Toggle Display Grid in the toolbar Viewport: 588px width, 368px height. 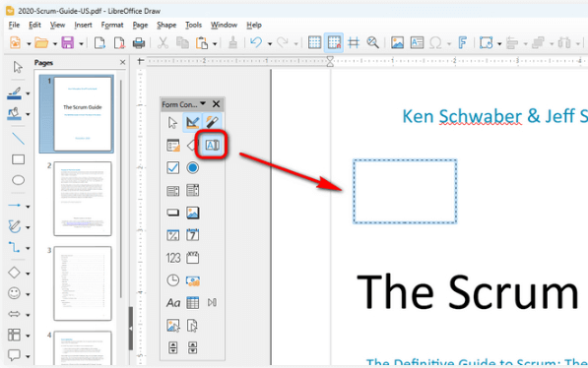(x=314, y=42)
